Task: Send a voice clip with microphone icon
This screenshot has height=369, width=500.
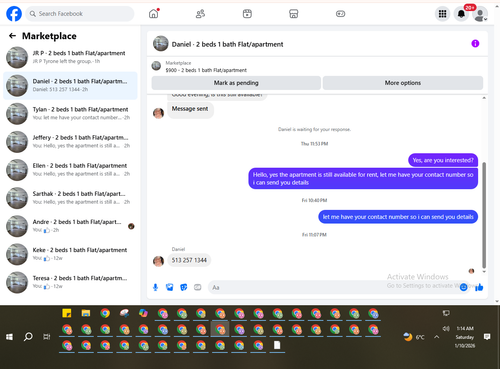Action: point(155,287)
